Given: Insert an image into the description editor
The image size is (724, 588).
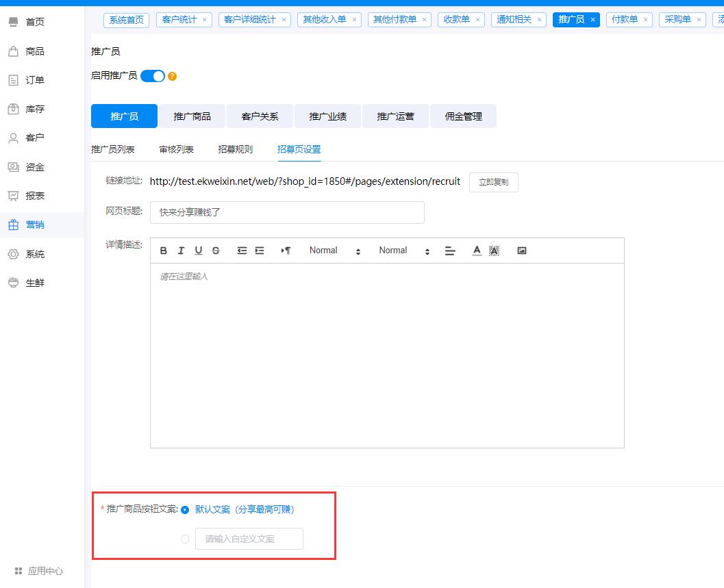Looking at the screenshot, I should [522, 251].
